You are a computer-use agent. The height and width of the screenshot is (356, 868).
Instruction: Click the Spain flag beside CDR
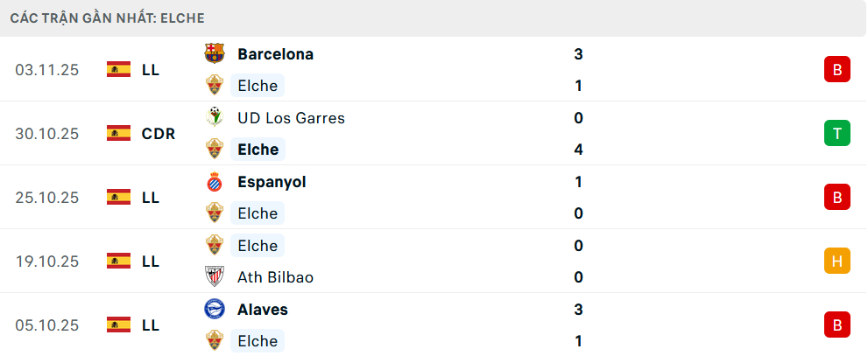click(118, 134)
